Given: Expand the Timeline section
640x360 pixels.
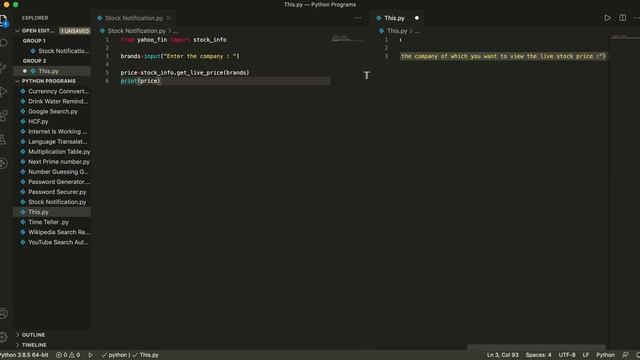Looking at the screenshot, I should click(34, 345).
